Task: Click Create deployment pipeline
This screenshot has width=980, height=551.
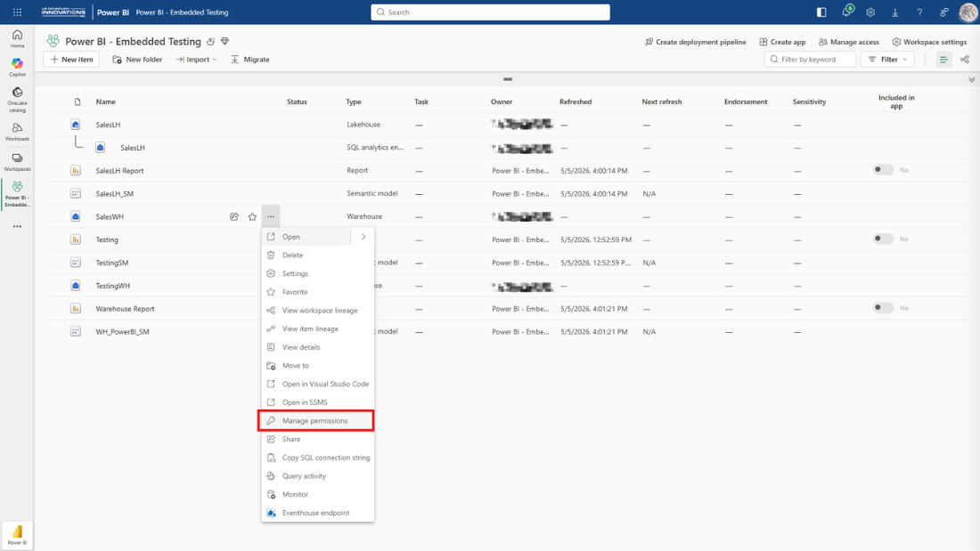Action: [x=695, y=42]
